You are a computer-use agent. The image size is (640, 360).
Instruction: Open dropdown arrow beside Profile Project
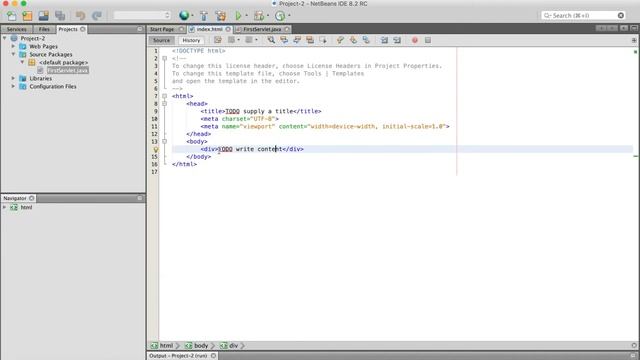click(289, 16)
